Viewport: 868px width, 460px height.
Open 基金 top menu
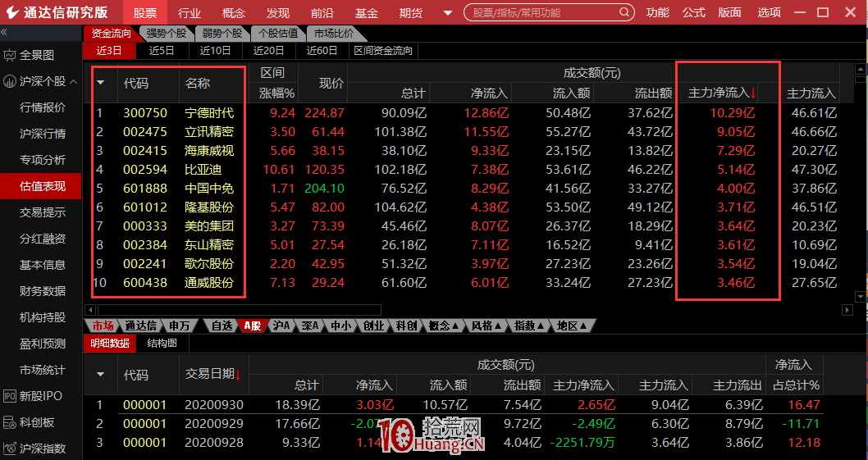pyautogui.click(x=367, y=13)
